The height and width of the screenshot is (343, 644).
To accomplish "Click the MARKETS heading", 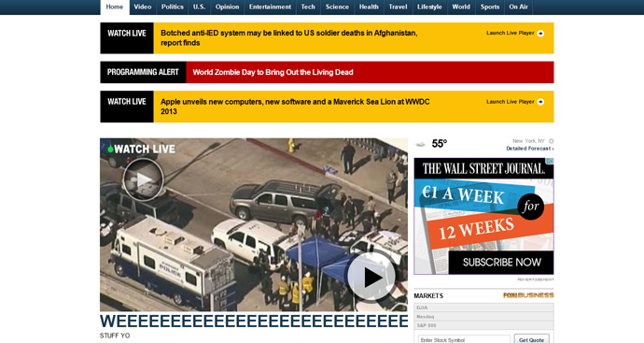I will pos(428,295).
